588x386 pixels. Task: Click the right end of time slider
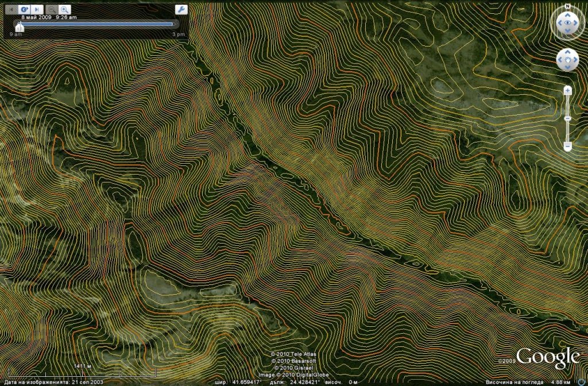(173, 24)
